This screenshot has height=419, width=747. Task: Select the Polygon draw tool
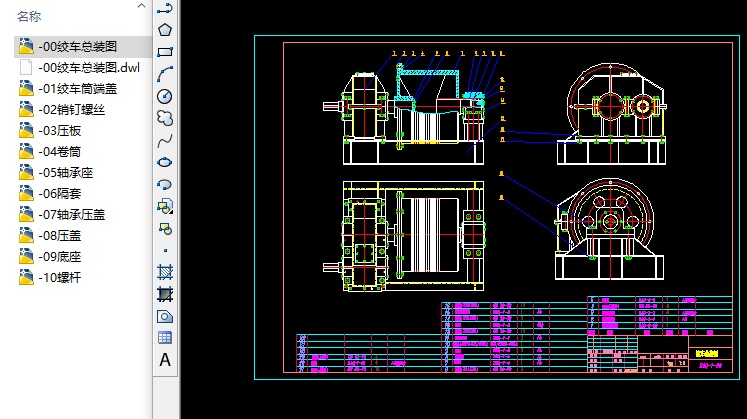165,30
